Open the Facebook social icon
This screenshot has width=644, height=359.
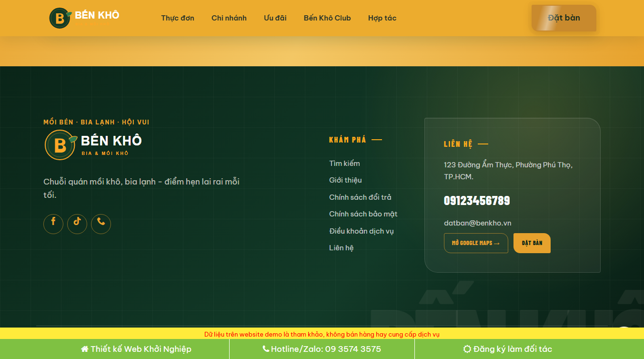(53, 224)
